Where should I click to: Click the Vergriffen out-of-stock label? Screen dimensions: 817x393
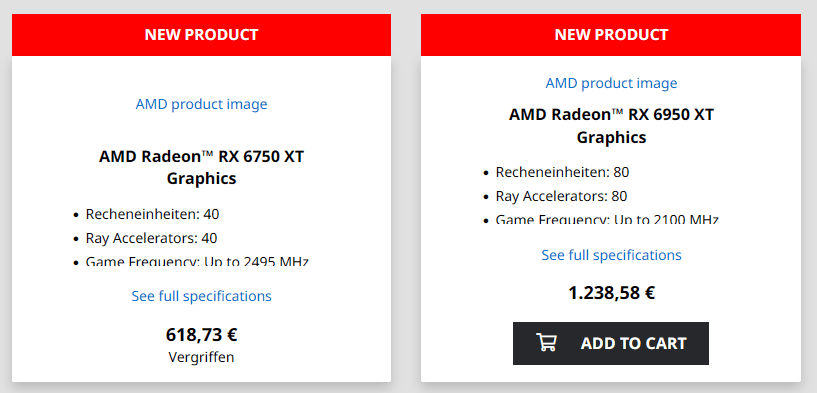click(x=201, y=357)
